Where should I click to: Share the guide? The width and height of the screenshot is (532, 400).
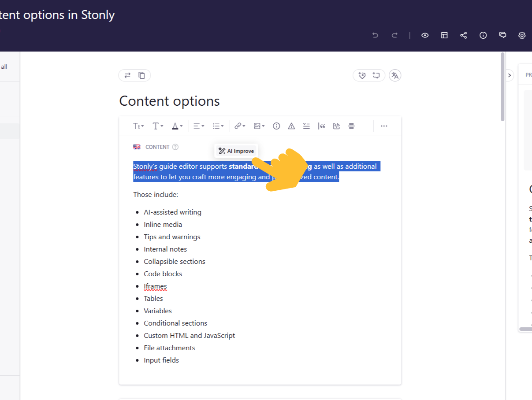point(464,35)
